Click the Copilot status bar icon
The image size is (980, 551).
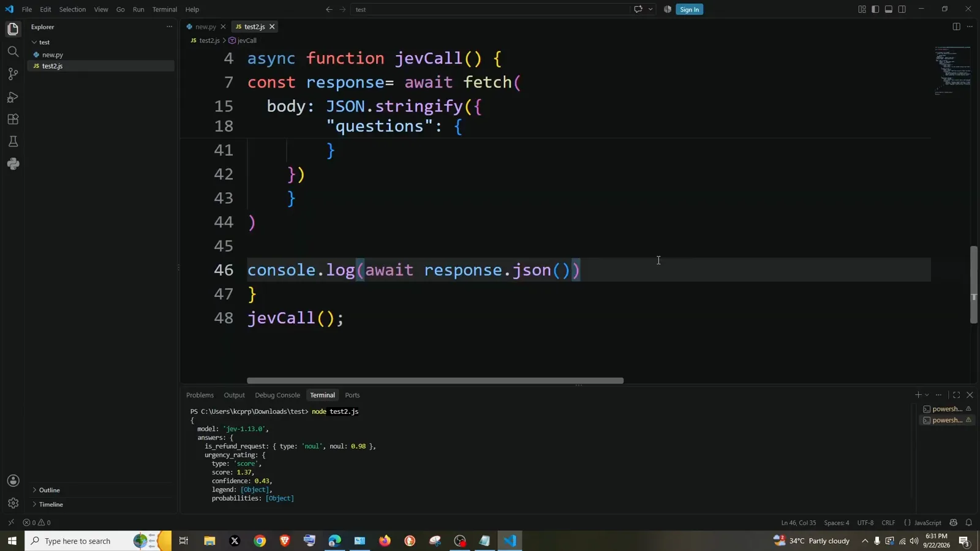pos(953,523)
